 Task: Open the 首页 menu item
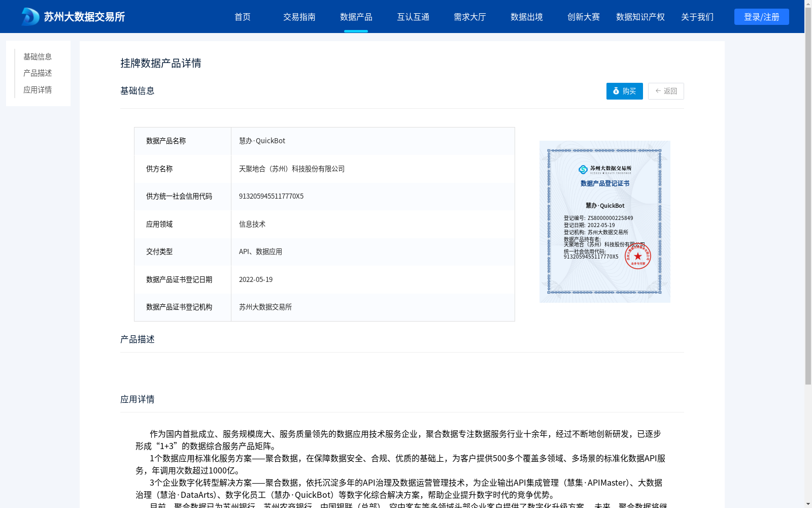click(243, 17)
